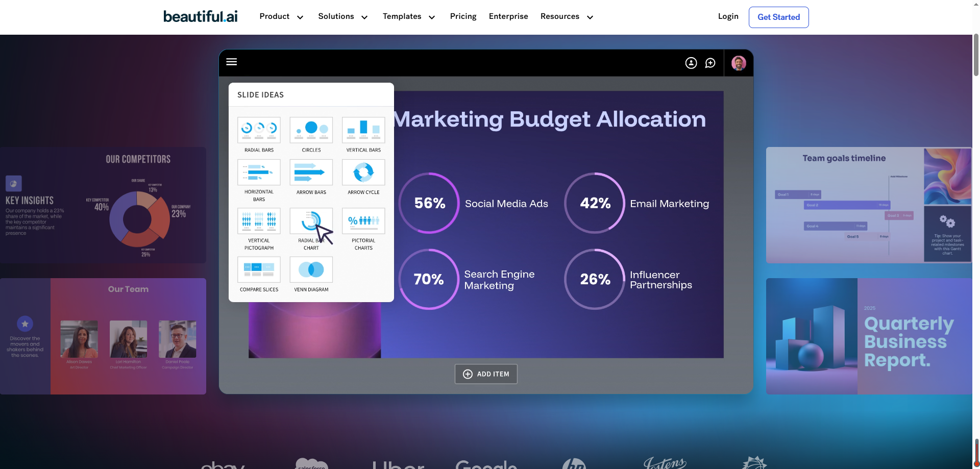Select the Radial Bars slide idea
This screenshot has height=469, width=980.
coord(259,130)
